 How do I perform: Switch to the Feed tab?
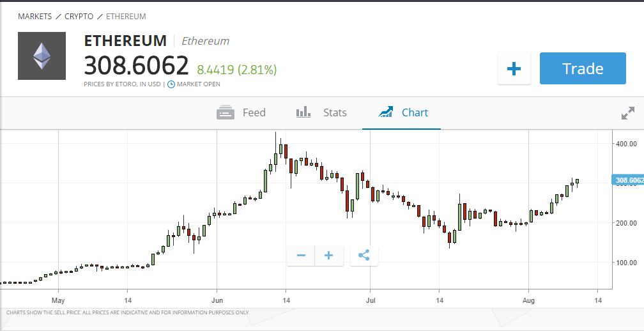(x=241, y=112)
